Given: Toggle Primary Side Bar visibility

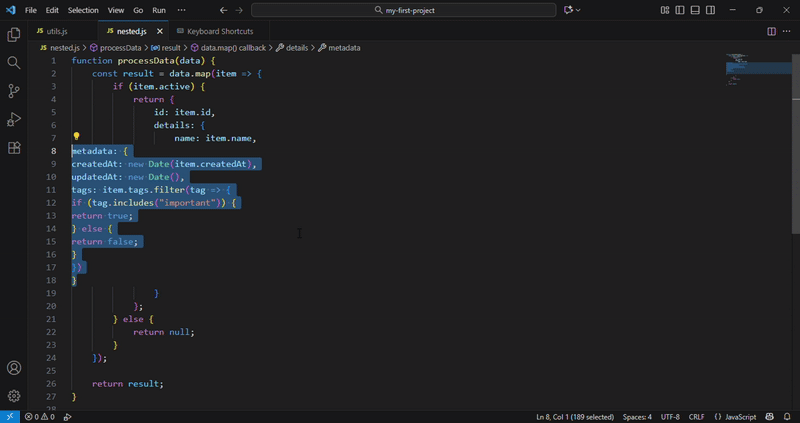Looking at the screenshot, I should click(680, 10).
